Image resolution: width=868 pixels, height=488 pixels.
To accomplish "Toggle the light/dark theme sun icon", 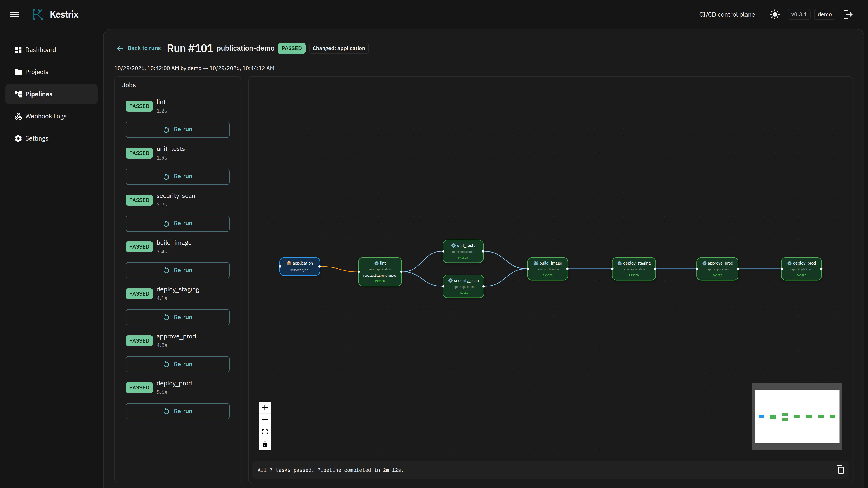I will click(x=775, y=14).
